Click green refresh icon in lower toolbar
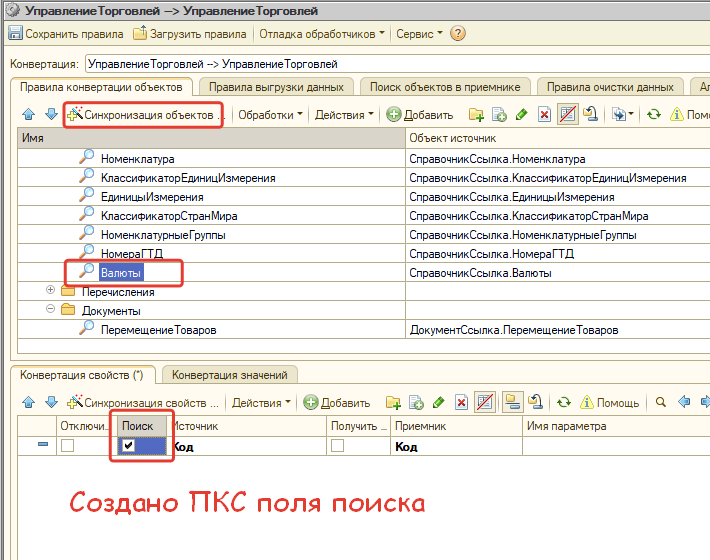 pos(563,402)
